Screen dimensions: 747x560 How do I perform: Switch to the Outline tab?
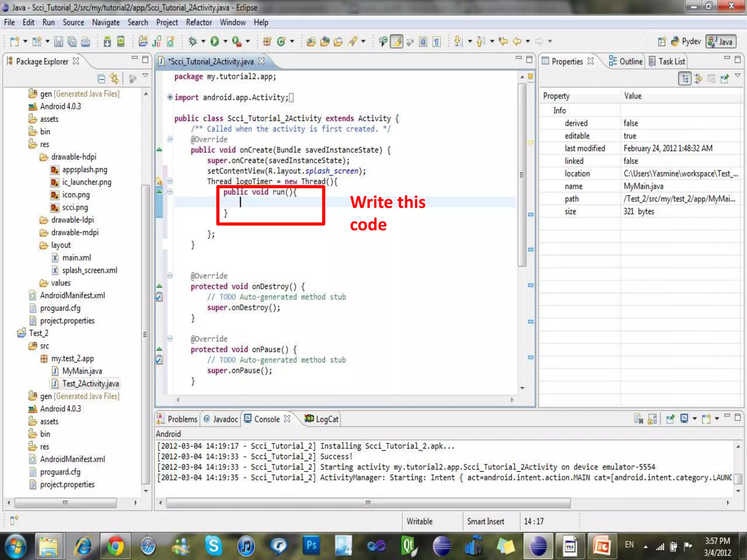point(626,61)
